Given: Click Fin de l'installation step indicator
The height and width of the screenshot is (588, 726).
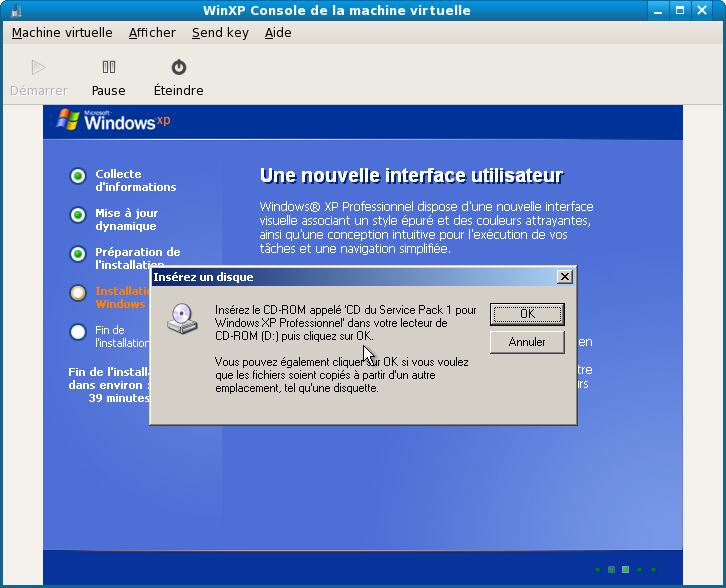Looking at the screenshot, I should (78, 332).
